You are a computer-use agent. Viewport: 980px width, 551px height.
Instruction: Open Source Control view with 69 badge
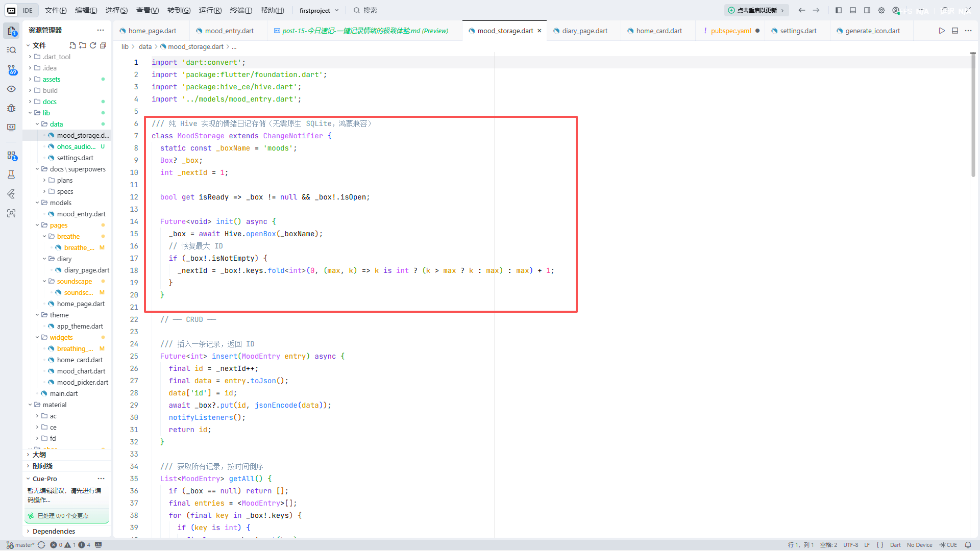point(11,69)
